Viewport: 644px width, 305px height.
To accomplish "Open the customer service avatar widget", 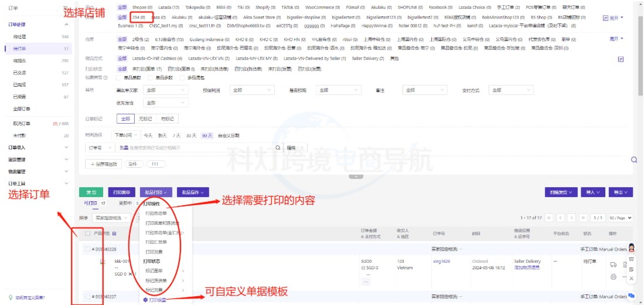I will point(632,248).
